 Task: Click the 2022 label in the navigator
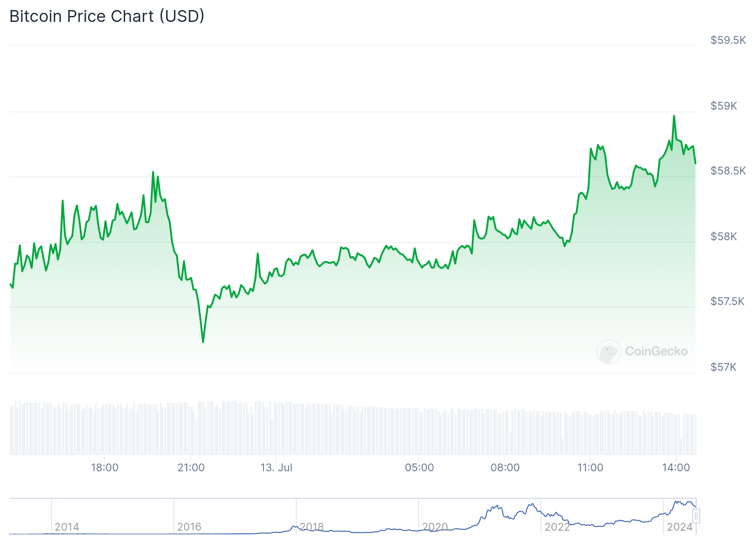pos(557,527)
